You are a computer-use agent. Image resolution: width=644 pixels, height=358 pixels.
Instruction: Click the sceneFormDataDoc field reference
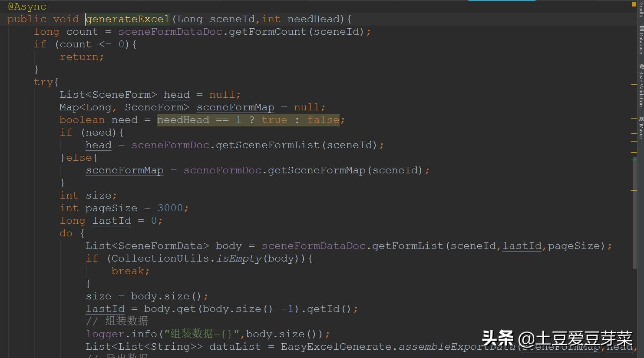(x=178, y=31)
